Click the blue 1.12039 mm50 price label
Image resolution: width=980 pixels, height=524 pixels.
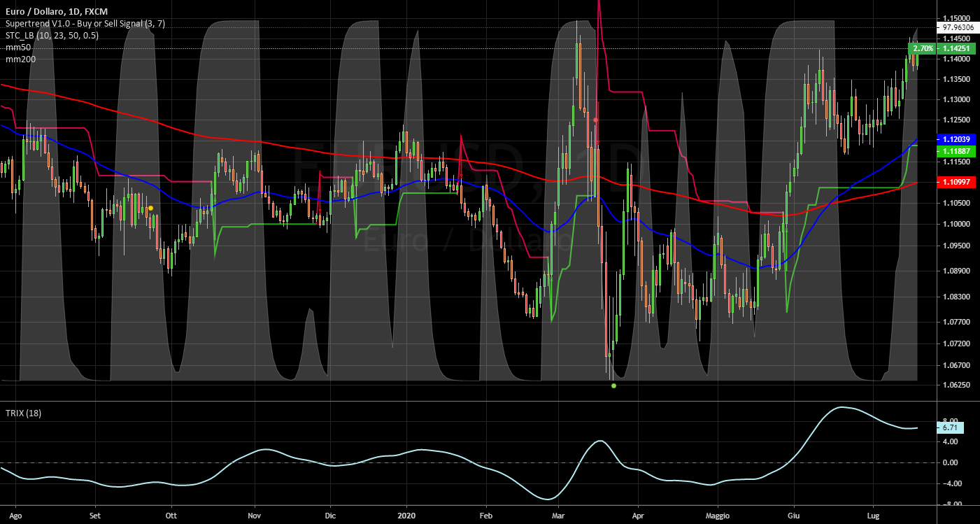coord(956,139)
